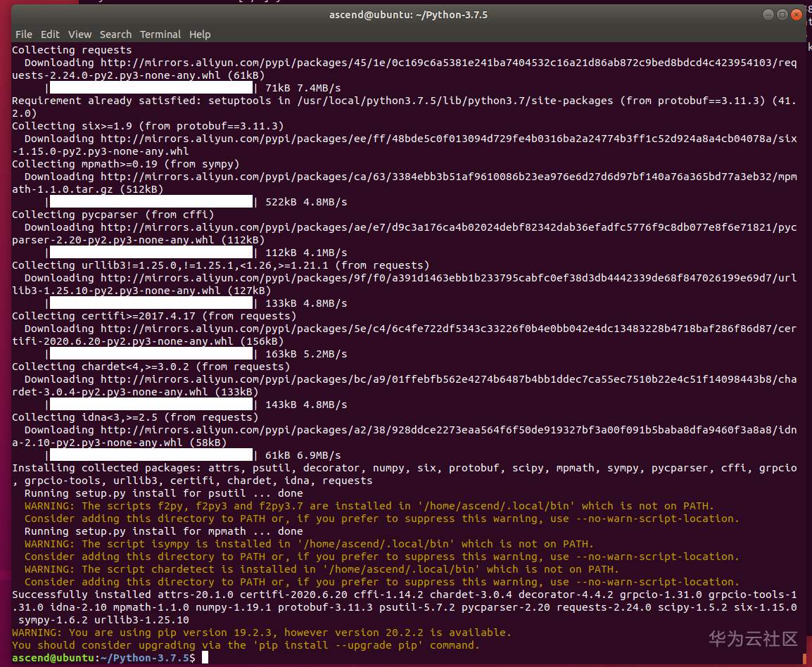Click 'Installing collected packages' line
Viewport: 812px width, 667px height.
point(405,468)
